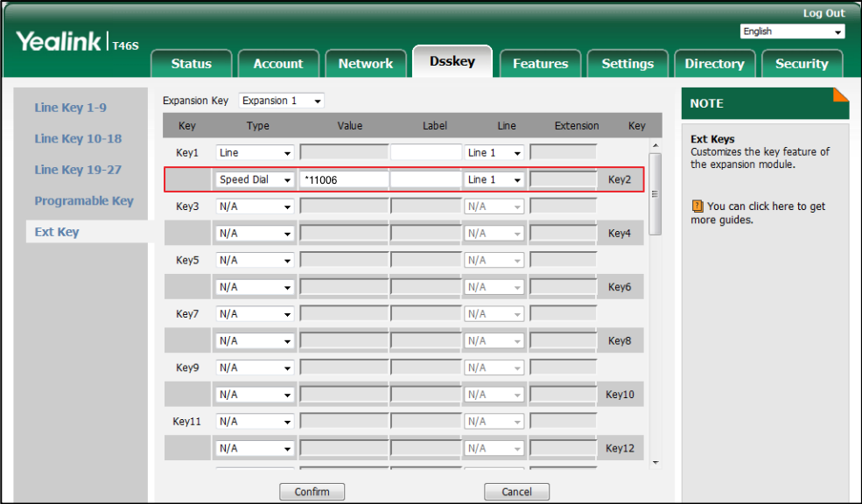Open Key2 Type dropdown showing Speed Dial
This screenshot has width=862, height=504.
(x=255, y=179)
